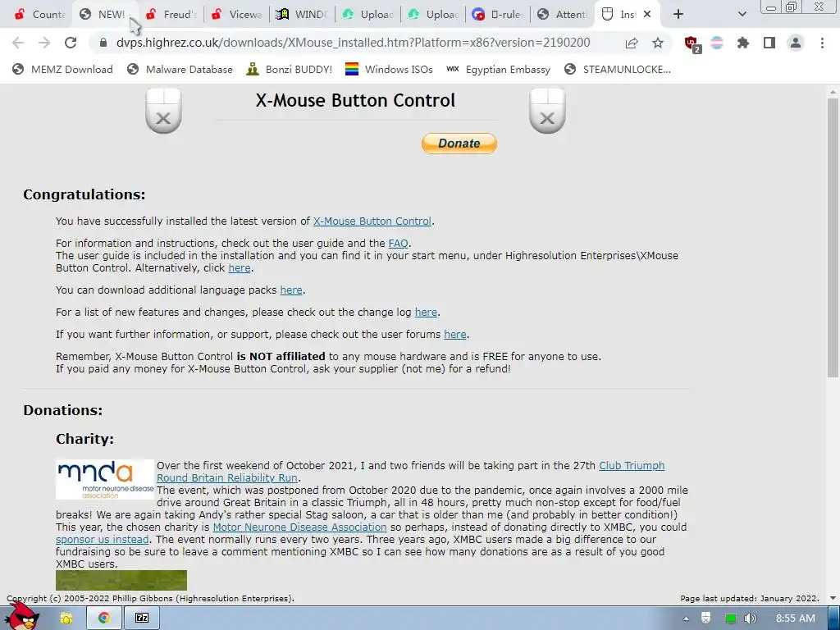Image resolution: width=840 pixels, height=630 pixels.
Task: Click the Angry Birds Start button
Action: point(21,617)
